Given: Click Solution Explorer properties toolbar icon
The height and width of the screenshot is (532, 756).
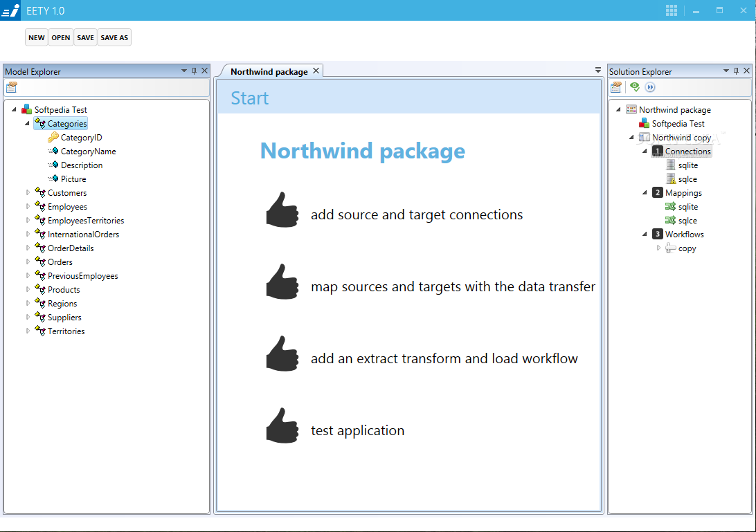Looking at the screenshot, I should pyautogui.click(x=615, y=87).
